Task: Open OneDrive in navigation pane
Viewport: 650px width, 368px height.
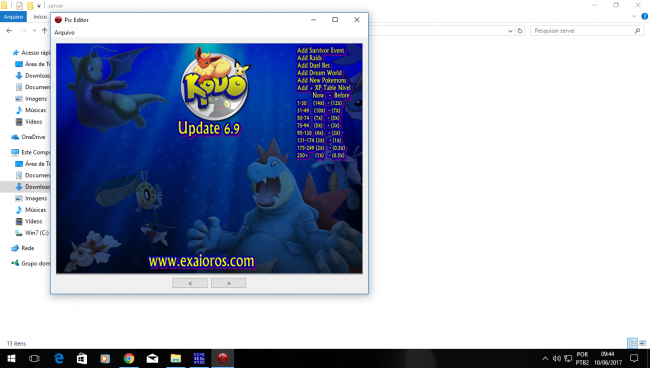Action: point(28,137)
